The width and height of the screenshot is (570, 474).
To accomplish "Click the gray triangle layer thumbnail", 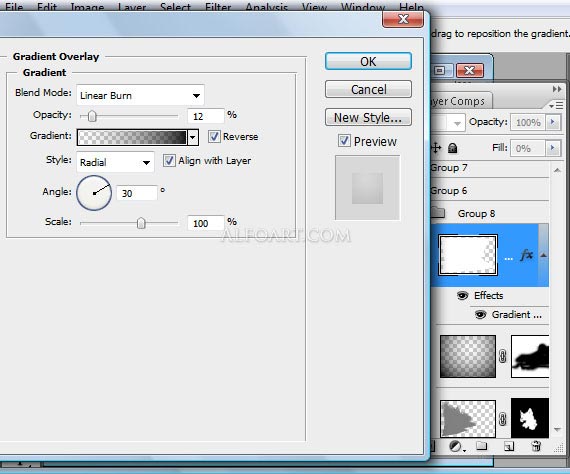I will pos(468,419).
